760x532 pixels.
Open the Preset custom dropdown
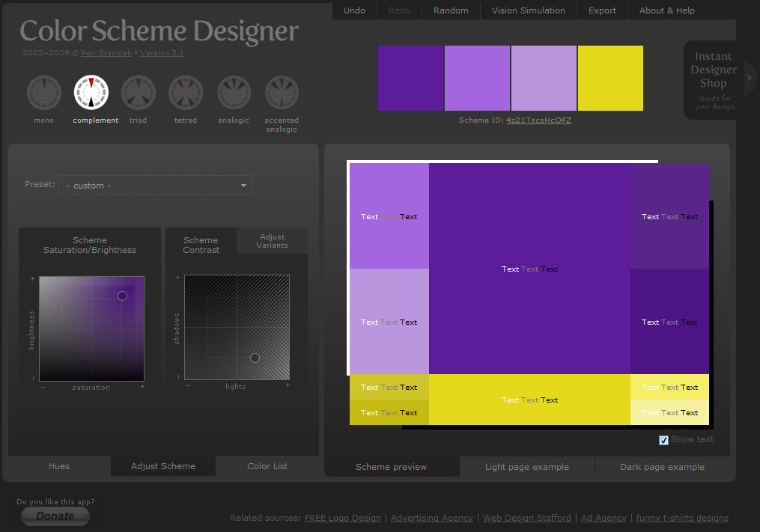coord(156,186)
